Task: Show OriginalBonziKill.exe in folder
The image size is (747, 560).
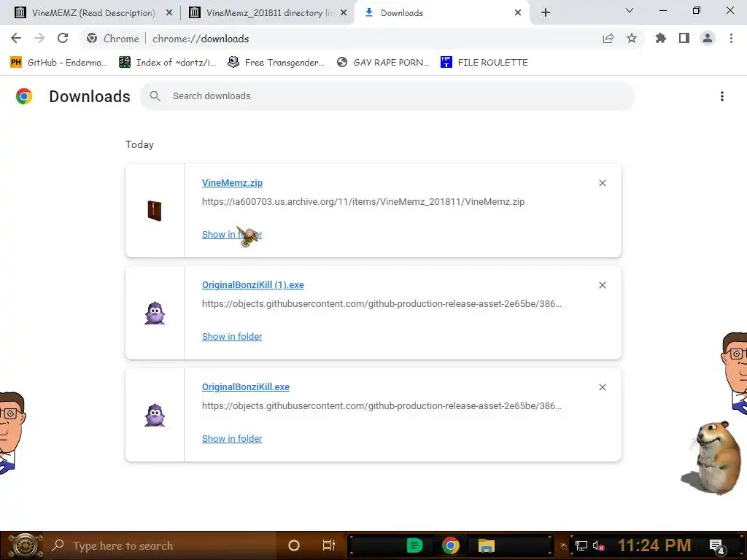Action: click(232, 438)
